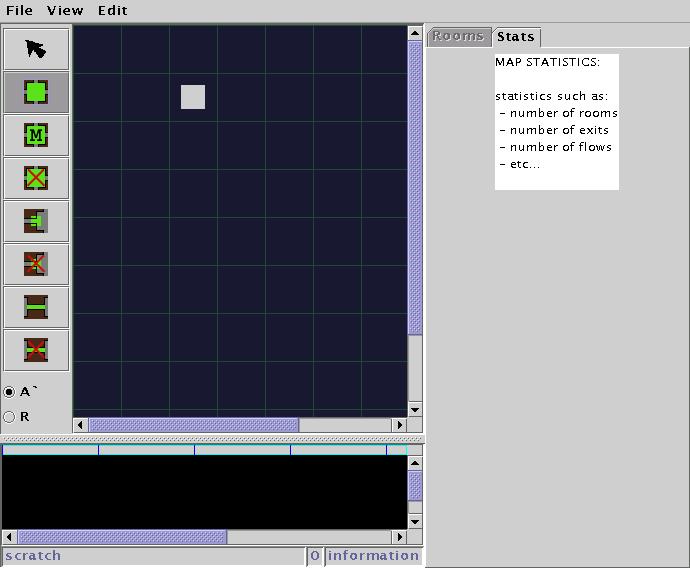Screen dimensions: 690x568
Task: Click the MAP STATISTICS heading text
Action: click(547, 62)
